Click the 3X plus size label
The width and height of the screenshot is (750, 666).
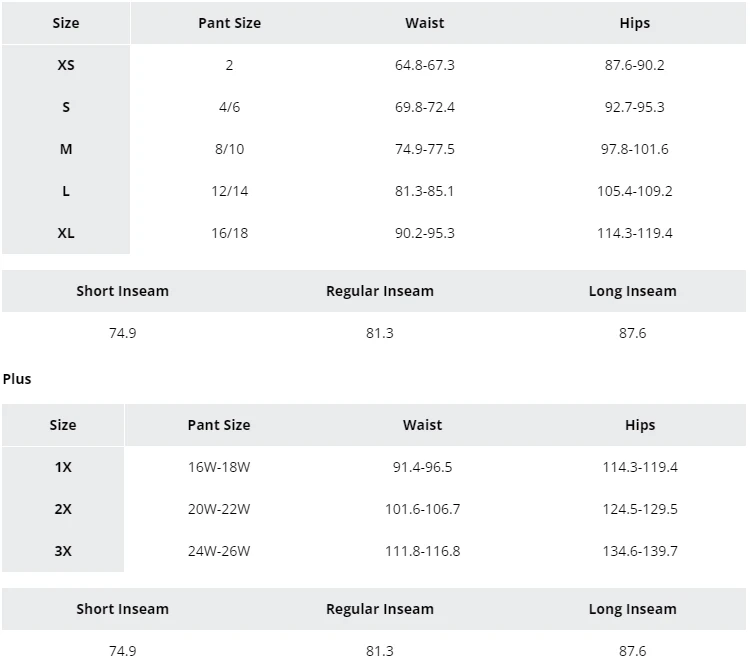[x=63, y=551]
